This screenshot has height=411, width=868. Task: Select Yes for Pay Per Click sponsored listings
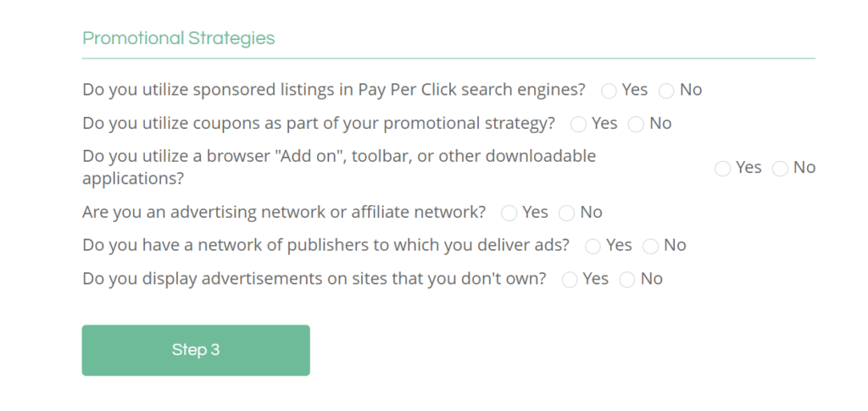coord(609,91)
